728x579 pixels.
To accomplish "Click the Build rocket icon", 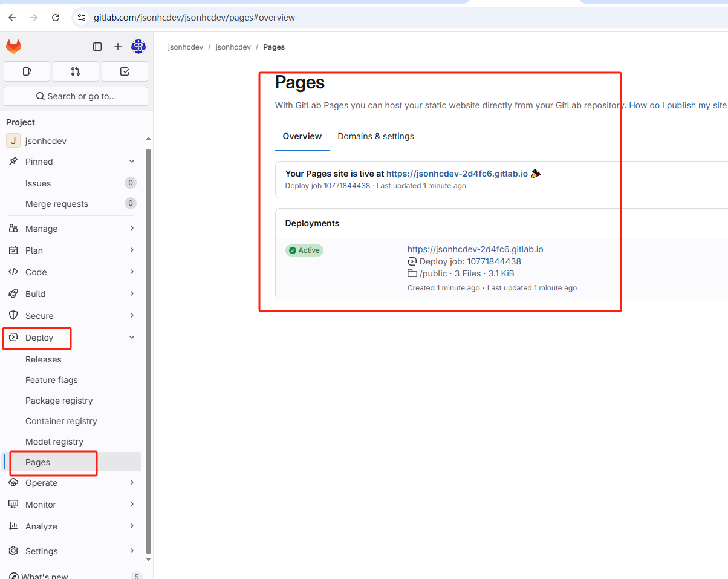I will click(x=13, y=294).
